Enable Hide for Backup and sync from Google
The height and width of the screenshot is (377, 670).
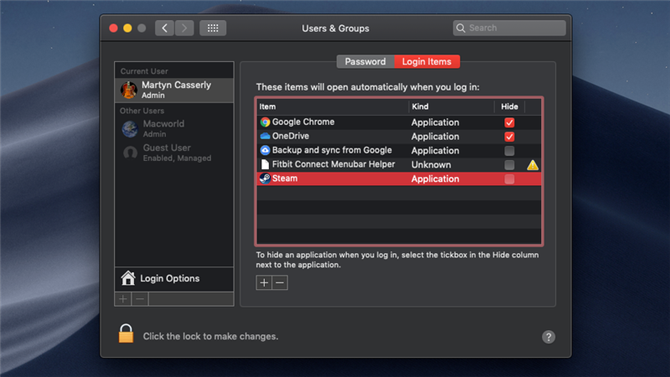point(509,151)
